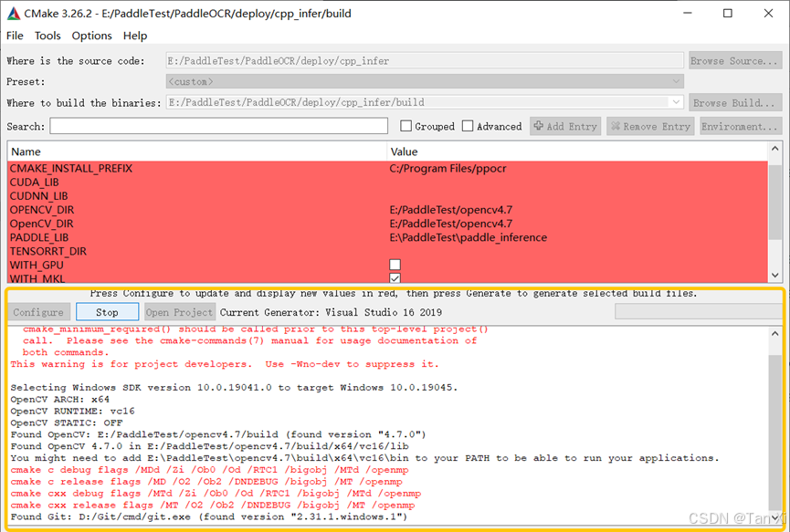Click scroll down arrow of output log
Screen dimensions: 790x532
[x=774, y=518]
